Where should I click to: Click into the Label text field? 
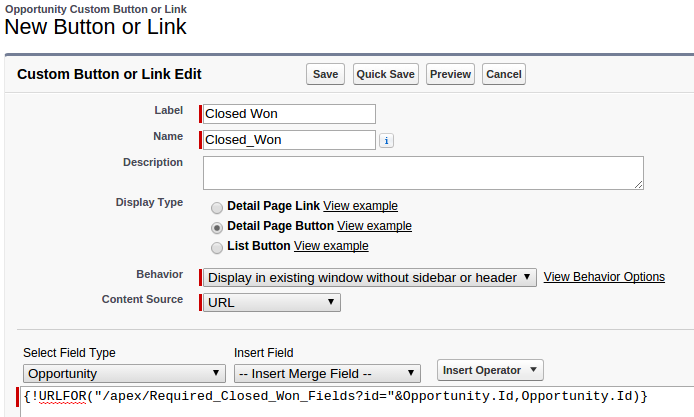click(x=289, y=114)
